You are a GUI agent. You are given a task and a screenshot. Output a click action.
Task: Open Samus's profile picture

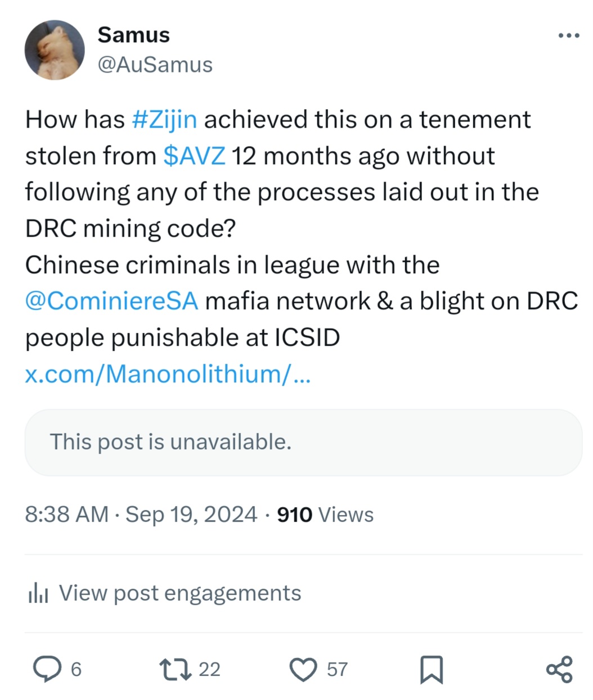55,50
